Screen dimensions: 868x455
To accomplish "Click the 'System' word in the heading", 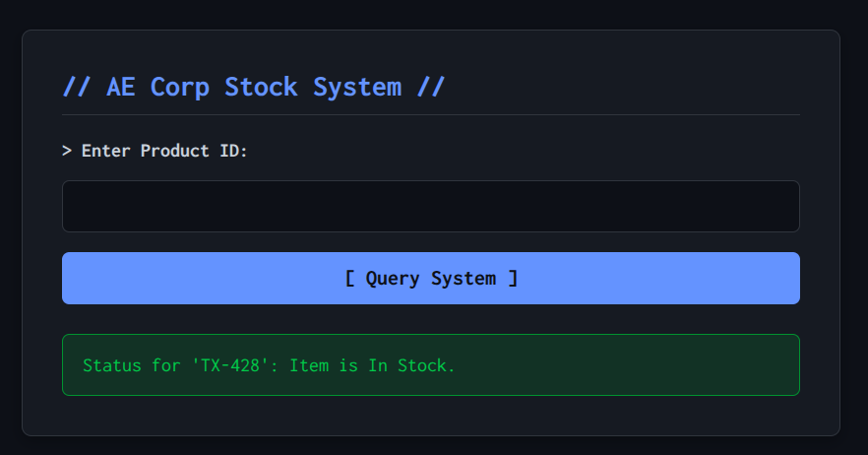I will click(356, 87).
